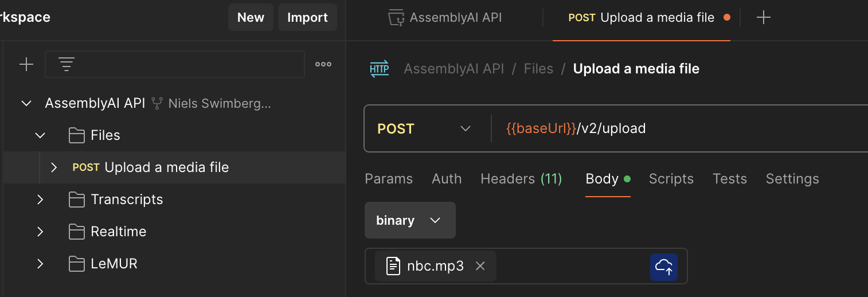
Task: Remove the nbc.mp3 file with the X
Action: pos(480,266)
